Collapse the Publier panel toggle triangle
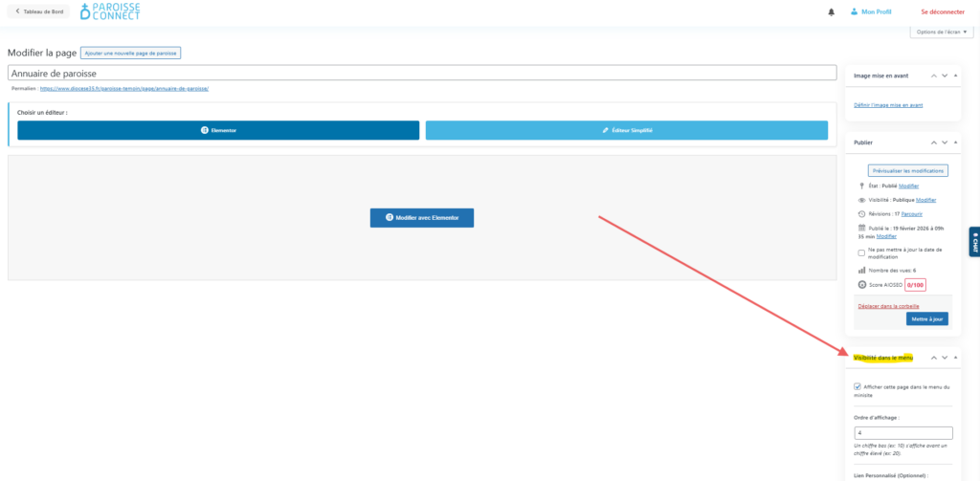This screenshot has width=980, height=481. 955,142
